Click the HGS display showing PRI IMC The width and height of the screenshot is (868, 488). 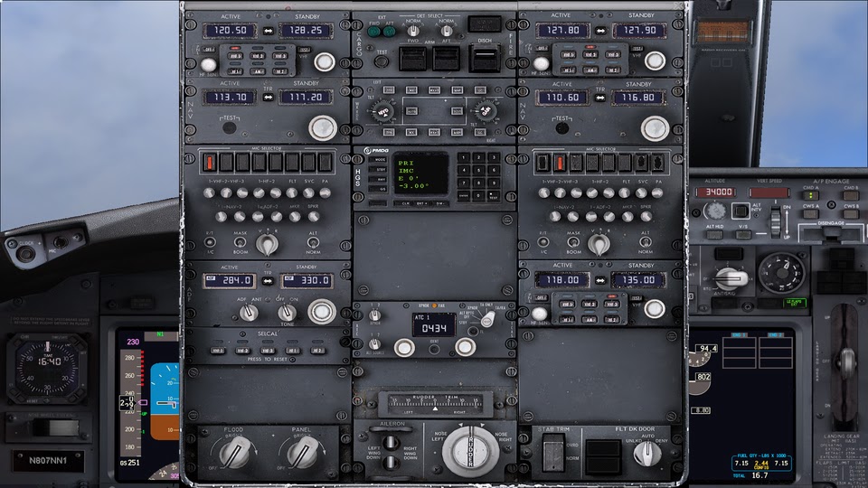coord(420,174)
